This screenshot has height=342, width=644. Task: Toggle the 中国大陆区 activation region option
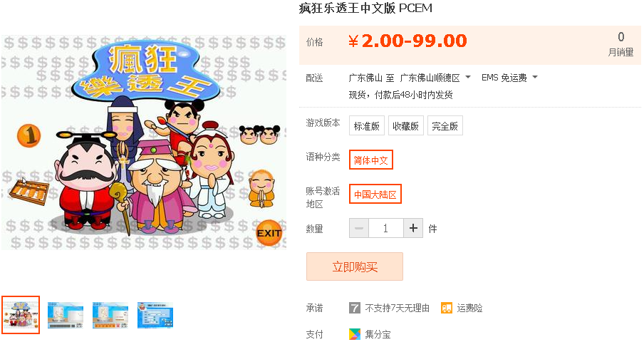tap(375, 194)
